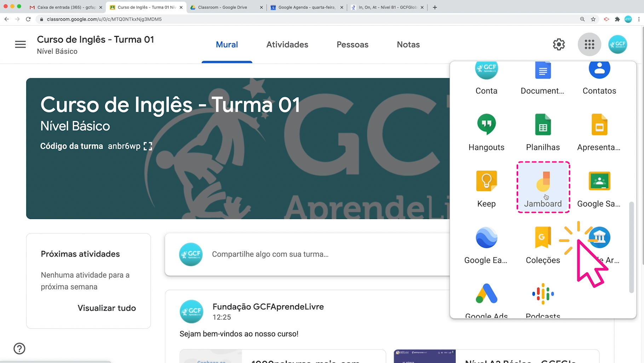Image resolution: width=644 pixels, height=363 pixels.
Task: Open Google Earth app
Action: (486, 246)
